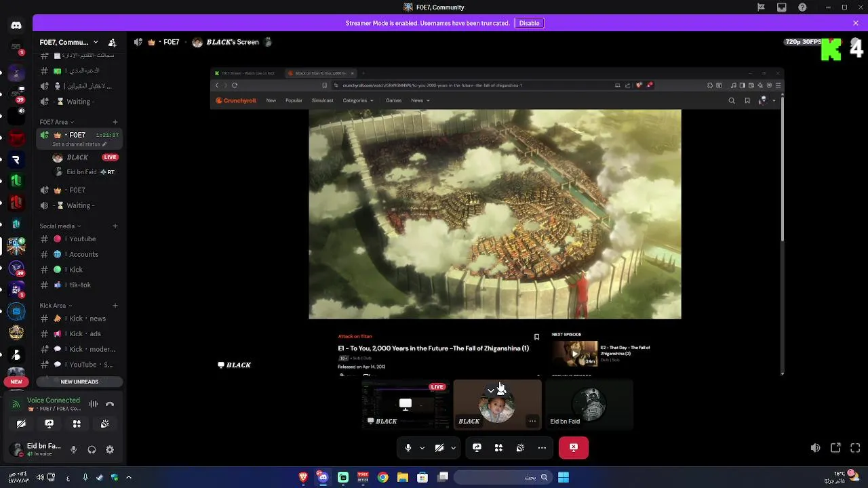Viewport: 868px width, 488px height.
Task: Click Eid bn Faid in voice channel list
Action: (84, 172)
